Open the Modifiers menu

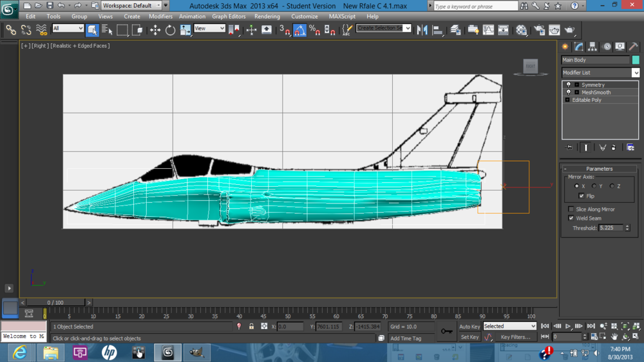[x=160, y=17]
